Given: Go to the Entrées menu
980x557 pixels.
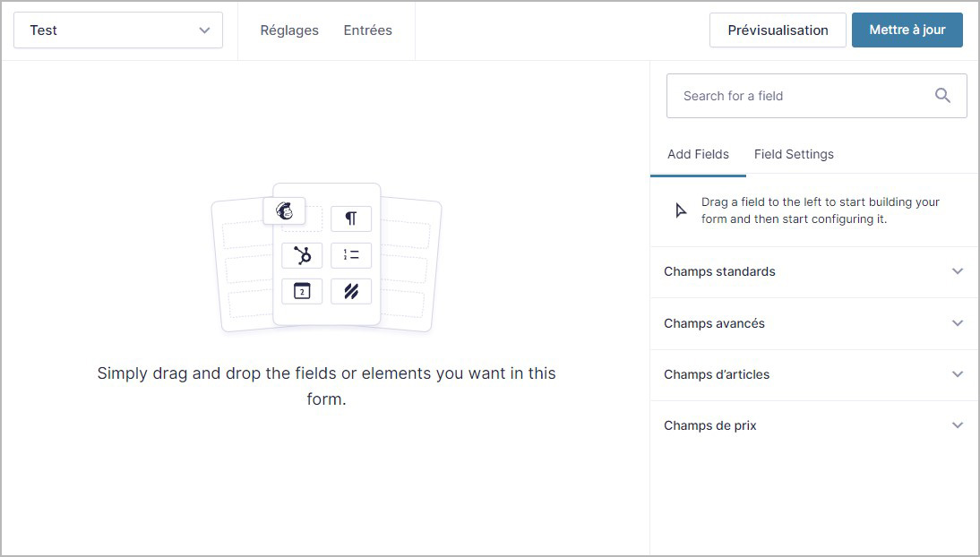Looking at the screenshot, I should [x=368, y=30].
